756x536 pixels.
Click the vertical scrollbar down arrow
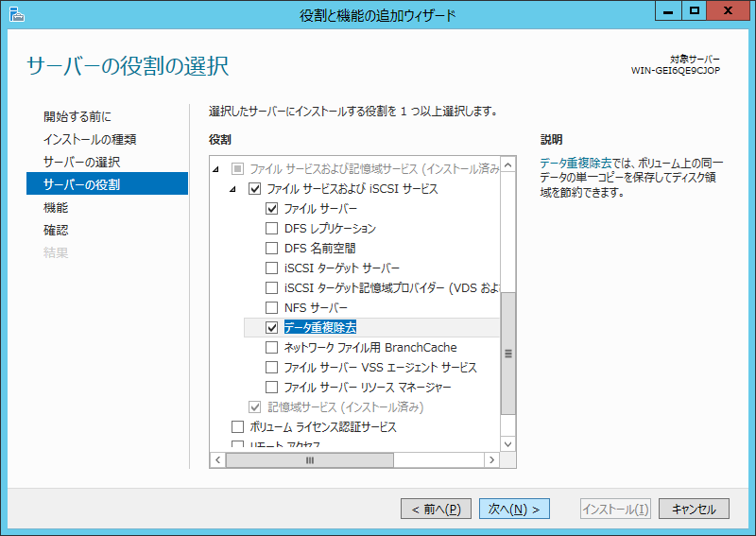click(x=507, y=443)
